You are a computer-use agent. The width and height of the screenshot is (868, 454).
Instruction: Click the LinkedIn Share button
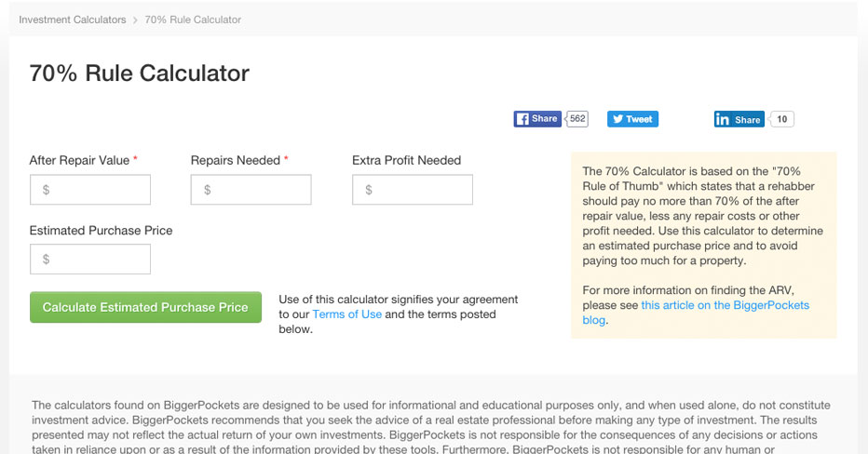tap(739, 119)
